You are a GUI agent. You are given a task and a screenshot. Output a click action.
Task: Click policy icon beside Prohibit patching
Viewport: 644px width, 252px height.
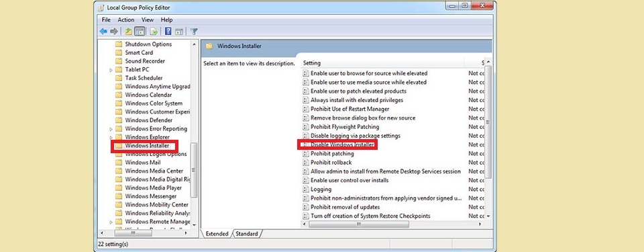pos(305,154)
